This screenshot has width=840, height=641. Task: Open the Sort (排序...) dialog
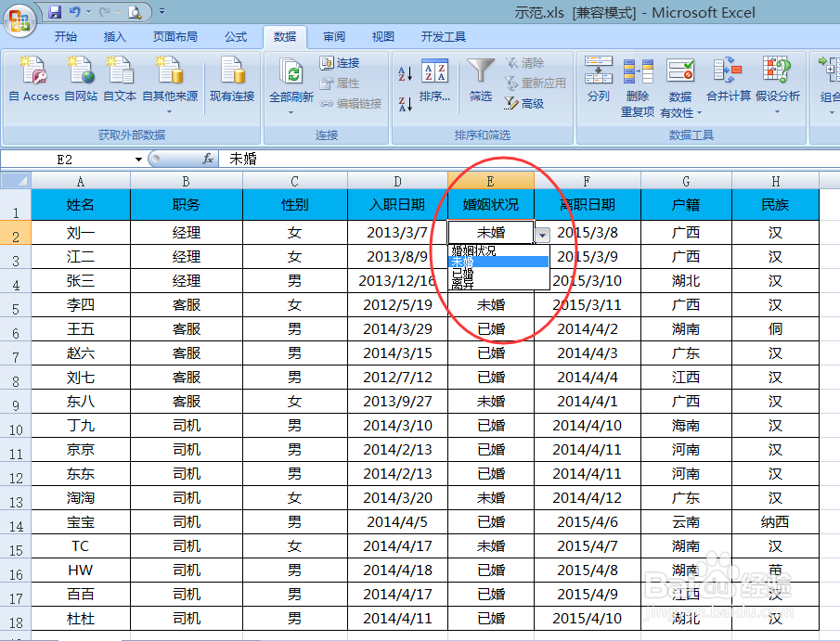[434, 81]
